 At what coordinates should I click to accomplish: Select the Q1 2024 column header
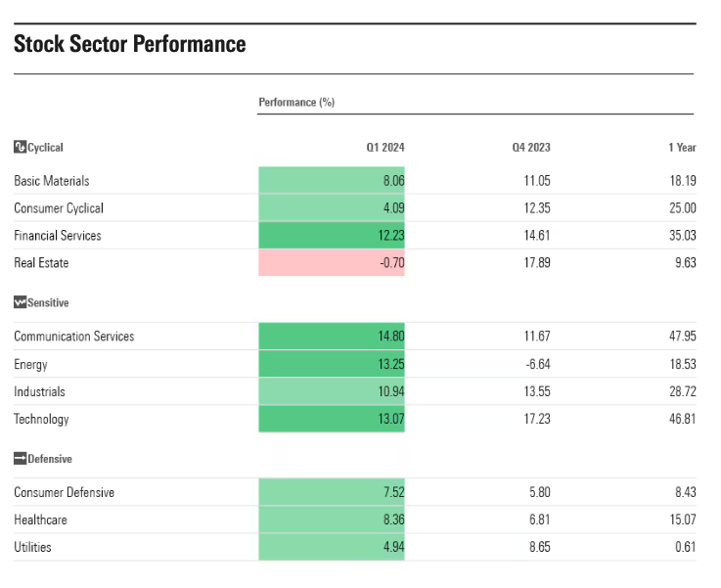click(x=384, y=147)
